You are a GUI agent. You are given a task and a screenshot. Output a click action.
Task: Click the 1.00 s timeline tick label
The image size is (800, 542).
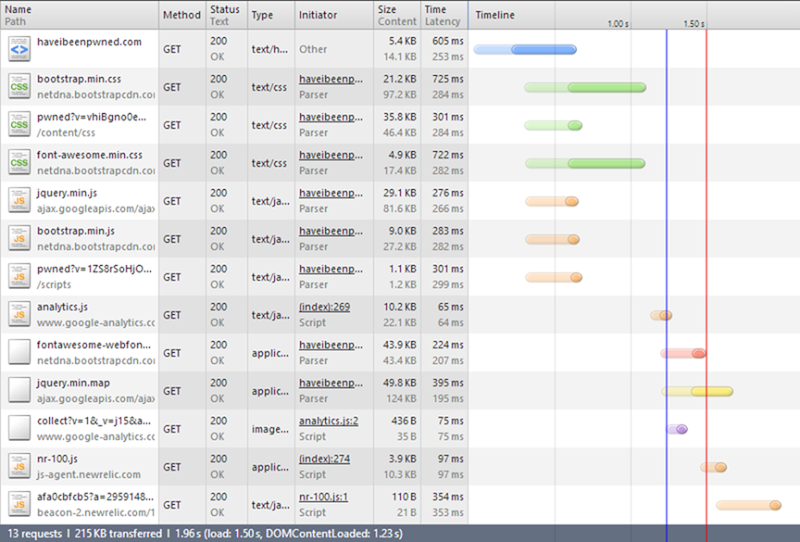[618, 24]
